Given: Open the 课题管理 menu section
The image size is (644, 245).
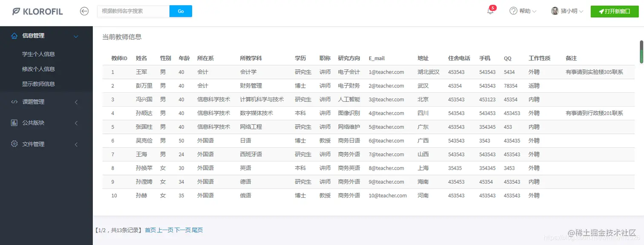Looking at the screenshot, I should click(x=46, y=102).
